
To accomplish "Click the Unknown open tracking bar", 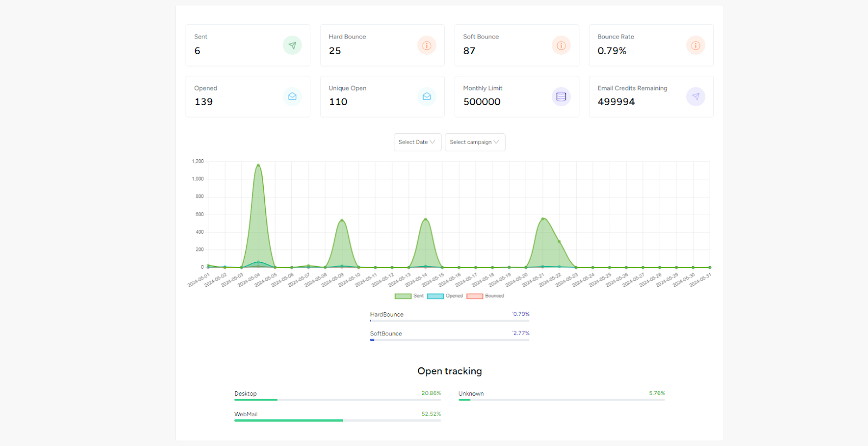I will point(561,400).
